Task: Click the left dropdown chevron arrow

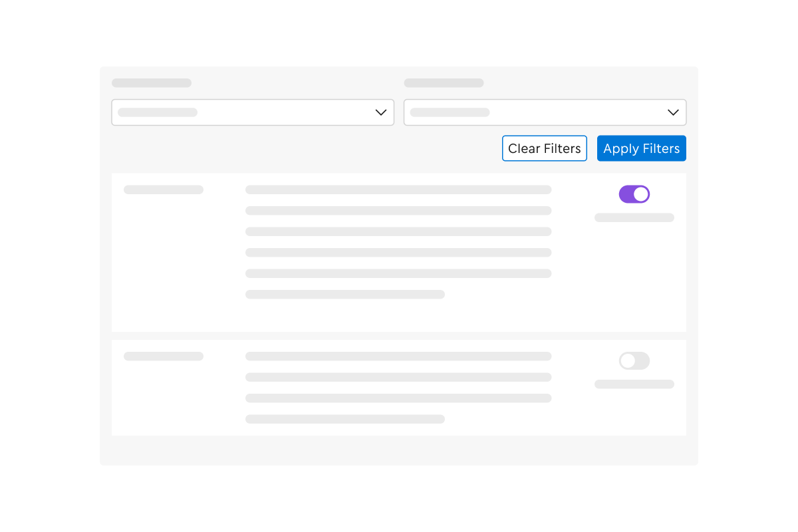Action: [381, 112]
